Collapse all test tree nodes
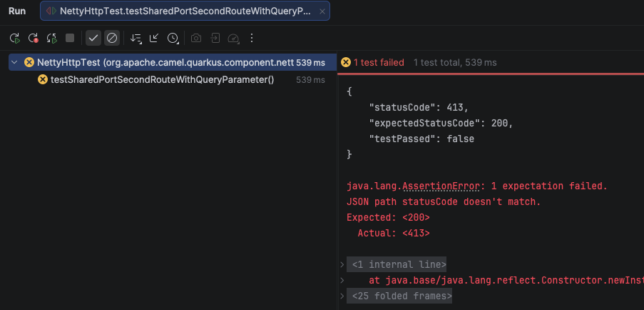Viewport: 644px width, 310px height. pos(154,38)
